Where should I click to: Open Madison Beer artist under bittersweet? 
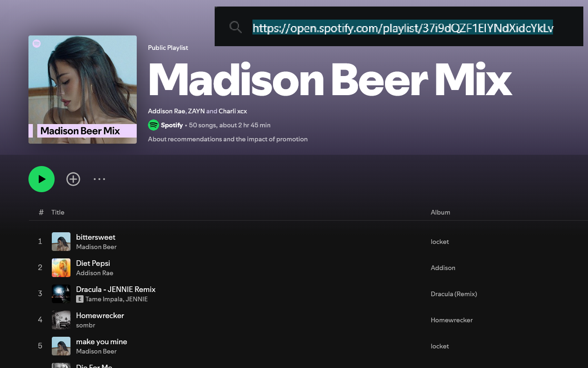click(x=96, y=247)
